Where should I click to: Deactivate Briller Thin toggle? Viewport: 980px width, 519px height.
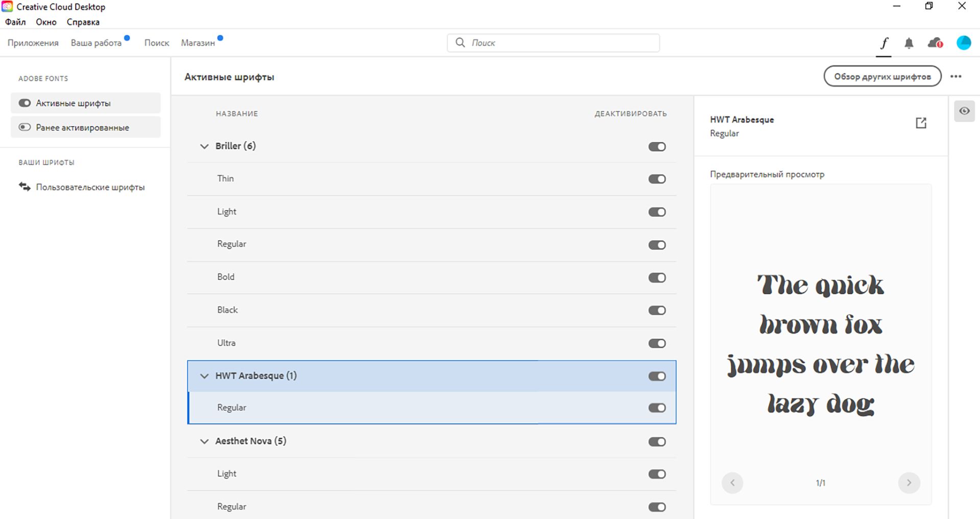pos(657,179)
